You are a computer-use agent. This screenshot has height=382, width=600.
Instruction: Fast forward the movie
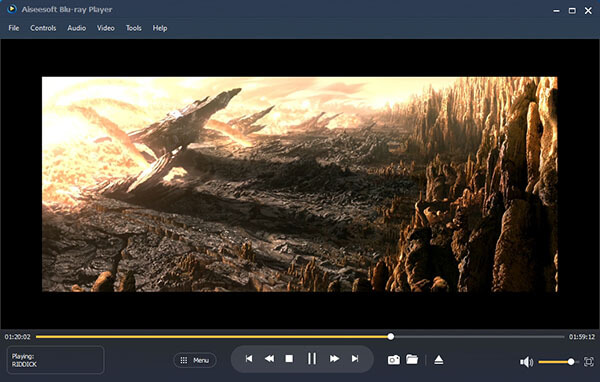[334, 359]
